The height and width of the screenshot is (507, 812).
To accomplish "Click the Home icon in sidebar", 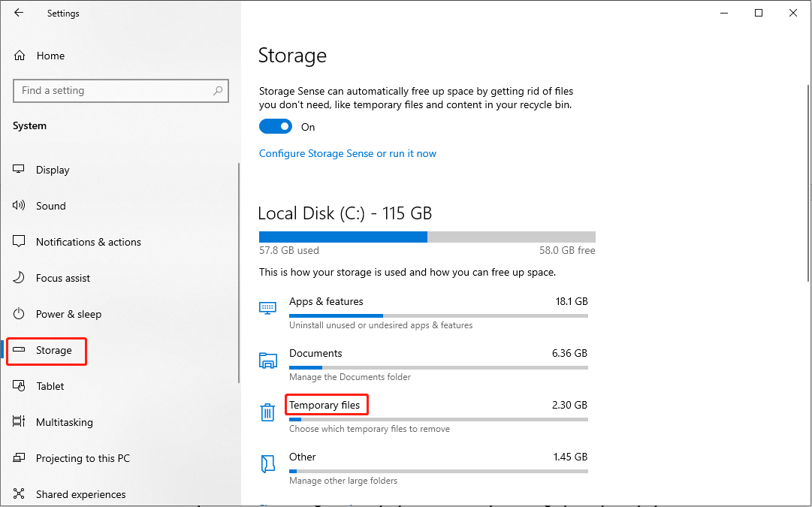I will pos(20,56).
